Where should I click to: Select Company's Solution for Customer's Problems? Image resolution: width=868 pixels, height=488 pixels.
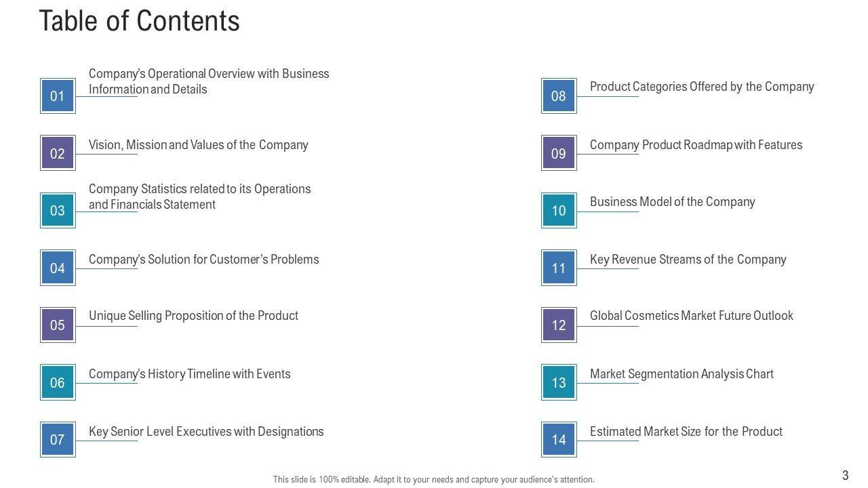(x=203, y=260)
